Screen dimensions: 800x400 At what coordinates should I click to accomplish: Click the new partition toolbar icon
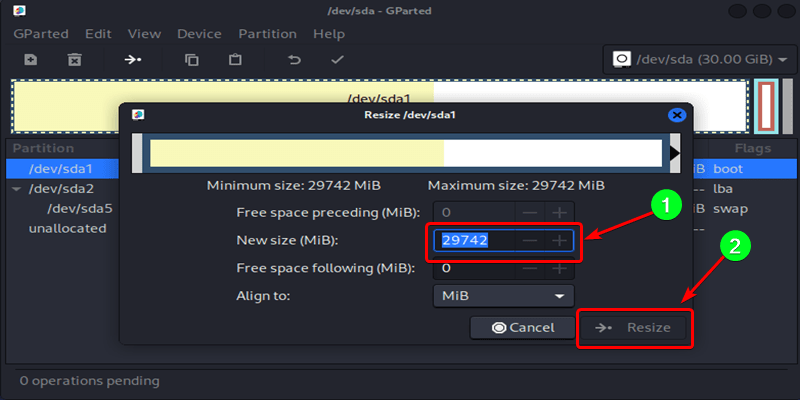31,60
